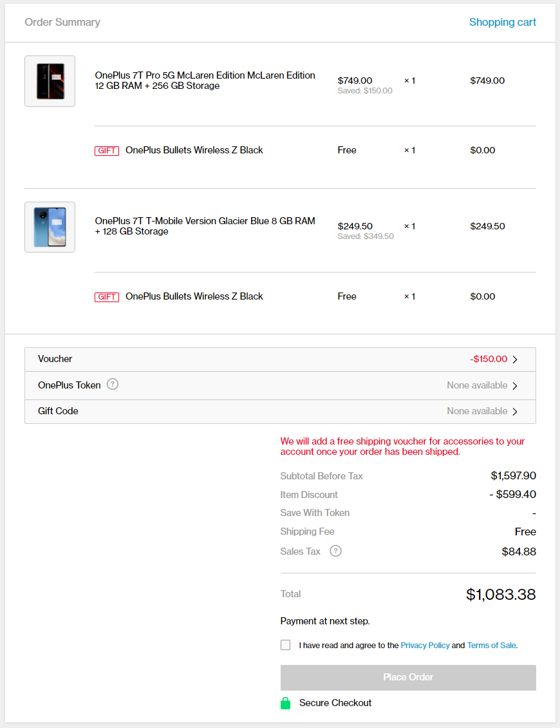Click None available next to Gift Code
Viewport: 560px width, 728px height.
(x=477, y=411)
